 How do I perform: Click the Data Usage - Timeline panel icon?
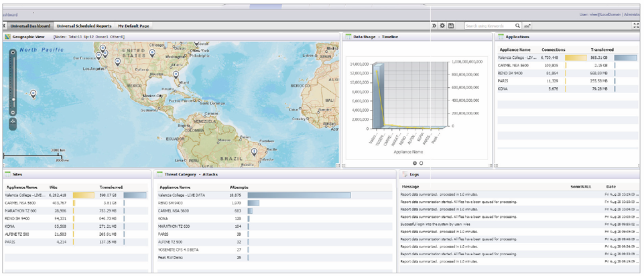348,37
